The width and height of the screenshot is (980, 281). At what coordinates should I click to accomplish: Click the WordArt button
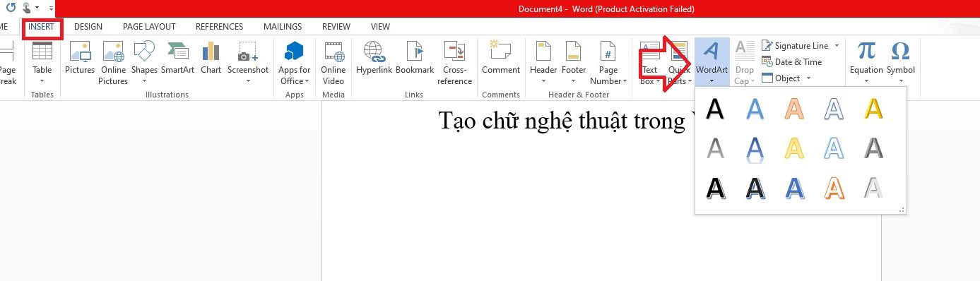point(712,63)
